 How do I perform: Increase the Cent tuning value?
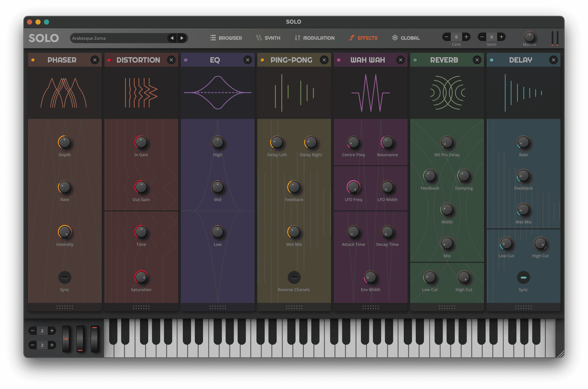[x=466, y=37]
